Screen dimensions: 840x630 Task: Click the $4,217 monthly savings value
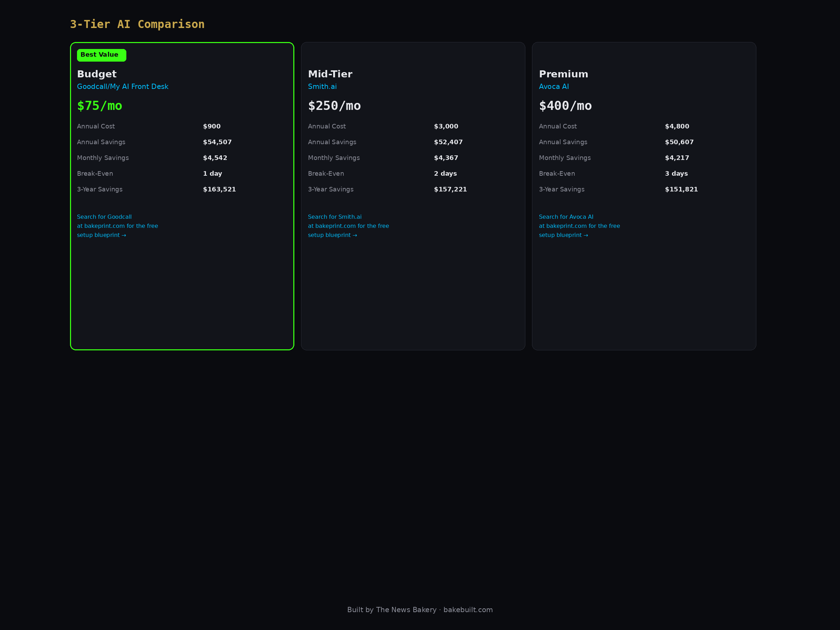pyautogui.click(x=677, y=158)
